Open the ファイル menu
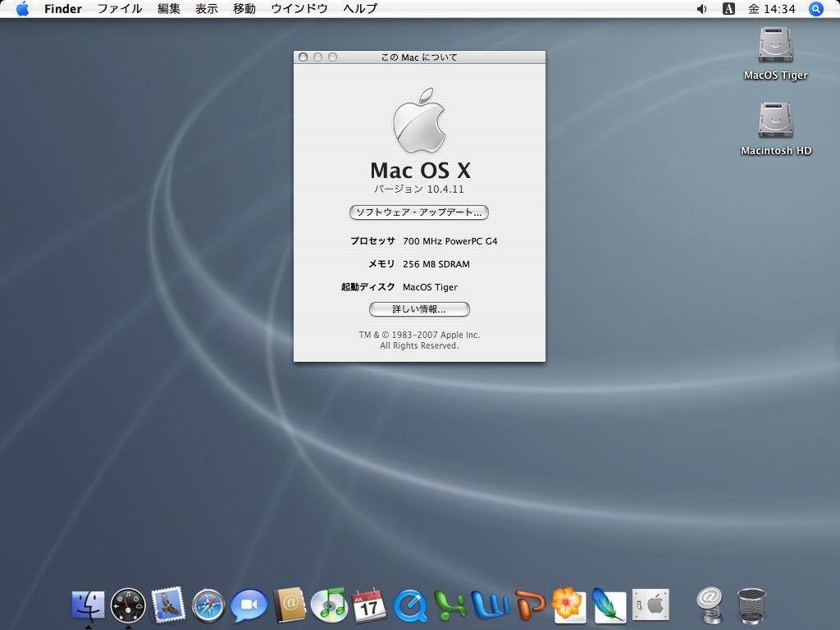 (120, 8)
